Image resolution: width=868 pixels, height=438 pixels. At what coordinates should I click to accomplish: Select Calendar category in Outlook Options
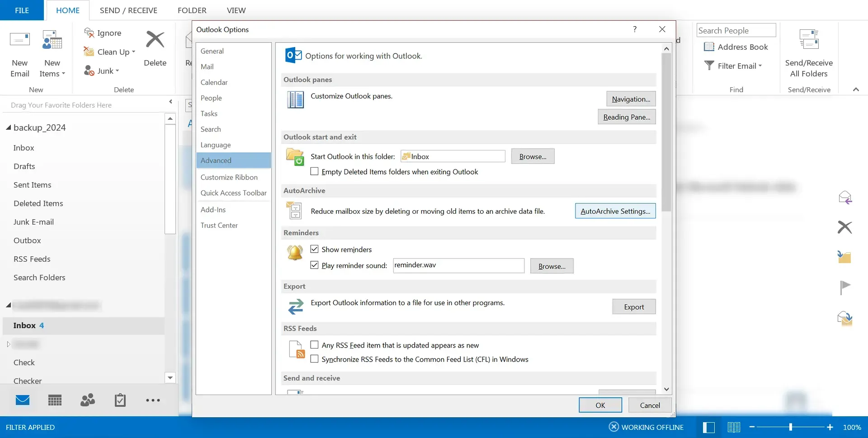pos(234,82)
